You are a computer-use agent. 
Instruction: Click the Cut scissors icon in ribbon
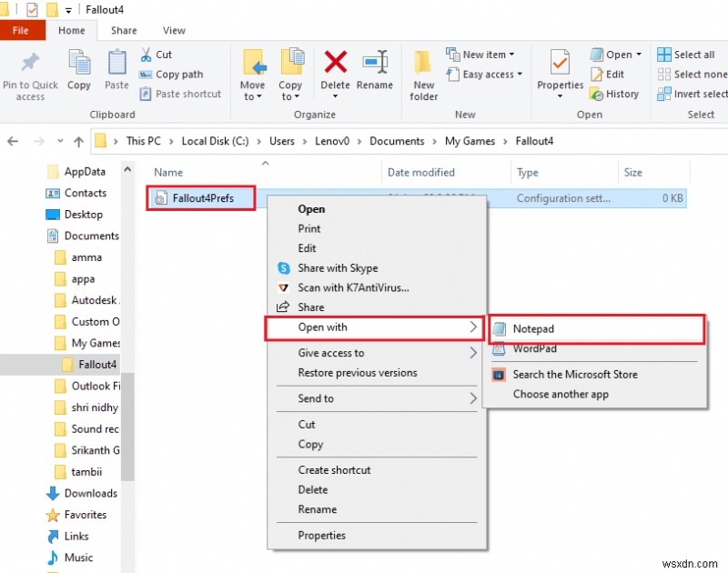pyautogui.click(x=146, y=55)
